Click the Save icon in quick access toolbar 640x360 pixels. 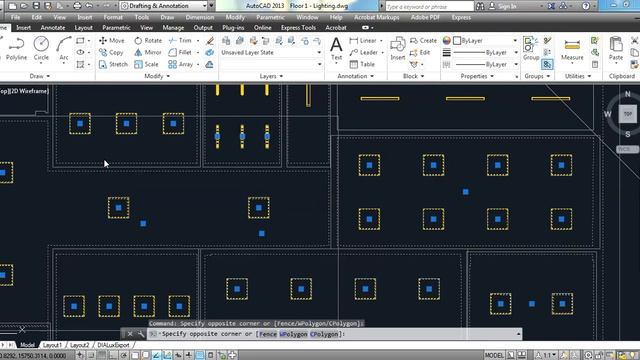pyautogui.click(x=36, y=6)
